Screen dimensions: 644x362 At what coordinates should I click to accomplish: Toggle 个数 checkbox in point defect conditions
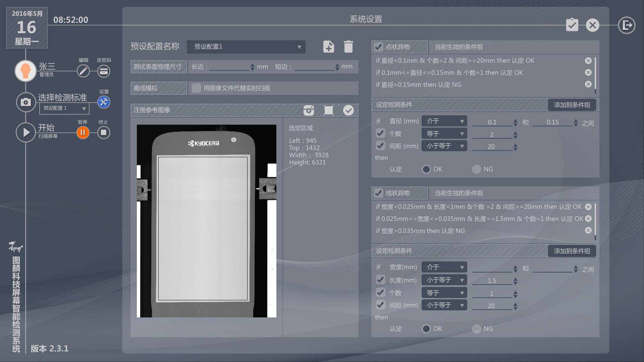tap(380, 133)
